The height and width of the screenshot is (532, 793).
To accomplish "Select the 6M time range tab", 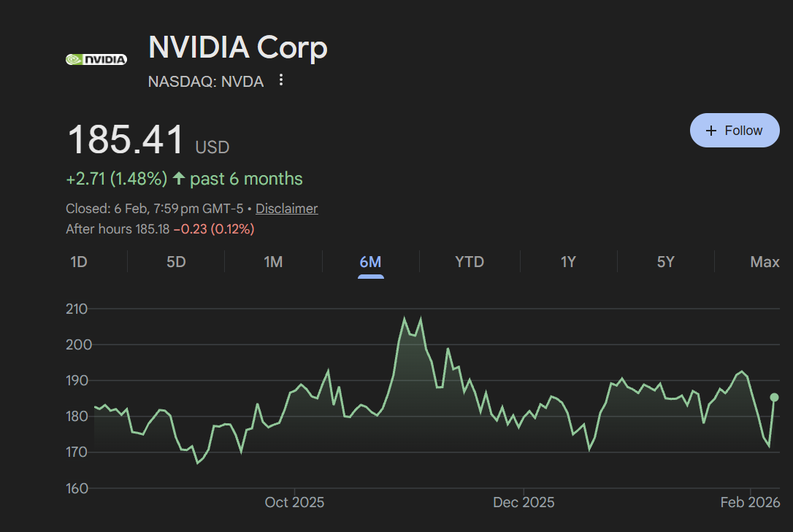I will coord(370,262).
